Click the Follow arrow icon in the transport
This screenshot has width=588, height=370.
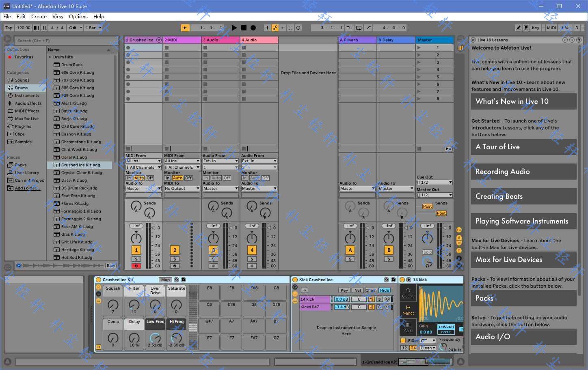[x=185, y=28]
